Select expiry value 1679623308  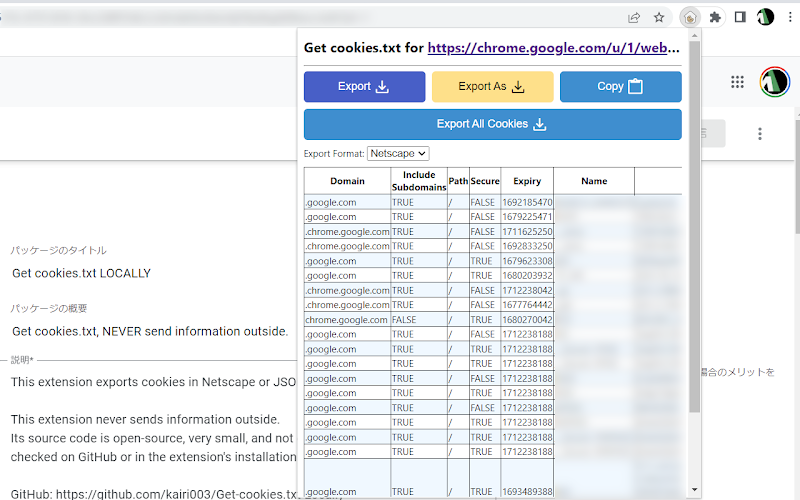pos(527,261)
